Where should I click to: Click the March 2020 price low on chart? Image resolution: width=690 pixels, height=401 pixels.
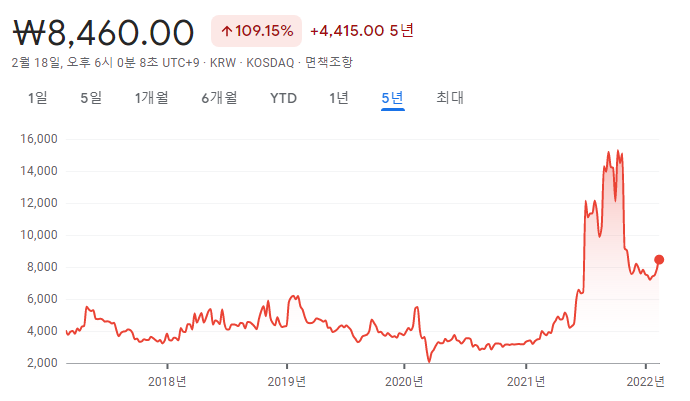(429, 361)
